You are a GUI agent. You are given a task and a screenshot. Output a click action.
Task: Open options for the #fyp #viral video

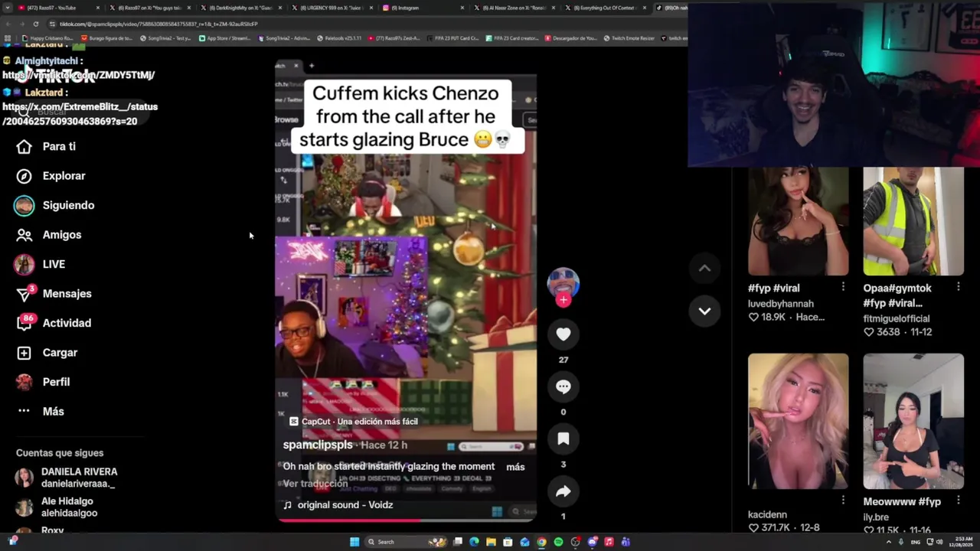pyautogui.click(x=843, y=286)
